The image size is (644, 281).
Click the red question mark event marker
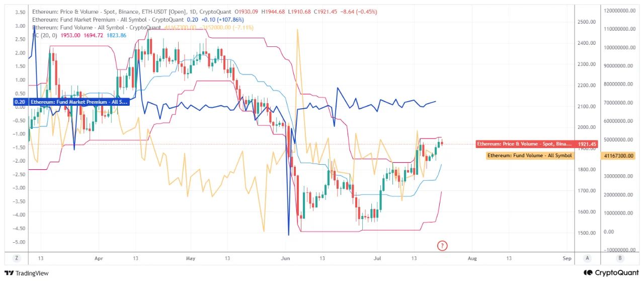point(442,246)
